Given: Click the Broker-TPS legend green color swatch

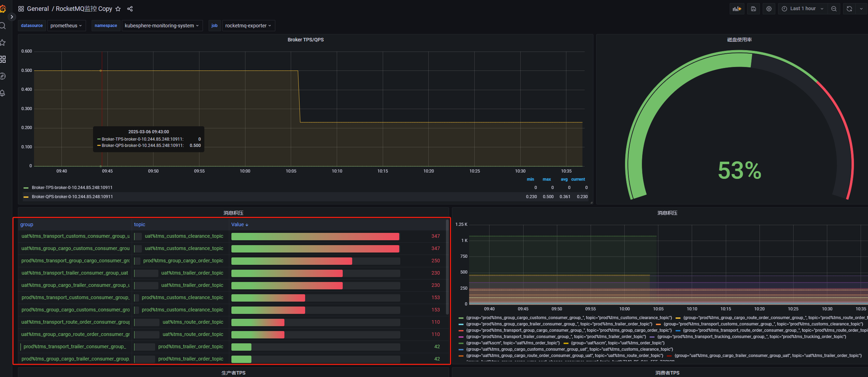Looking at the screenshot, I should click(x=26, y=188).
